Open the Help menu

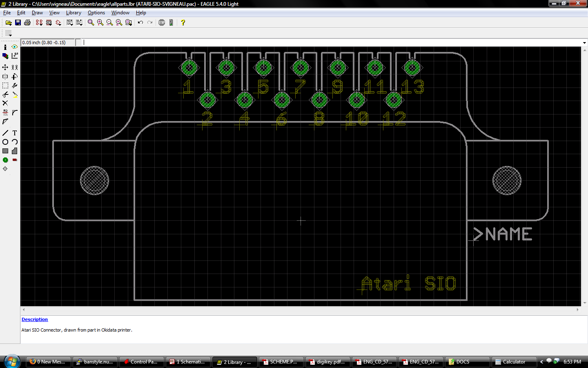click(x=141, y=13)
